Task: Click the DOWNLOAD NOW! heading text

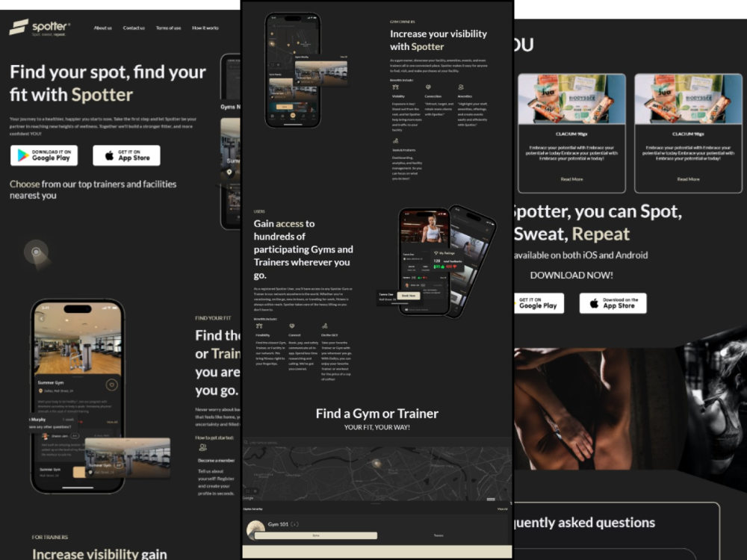Action: click(571, 276)
